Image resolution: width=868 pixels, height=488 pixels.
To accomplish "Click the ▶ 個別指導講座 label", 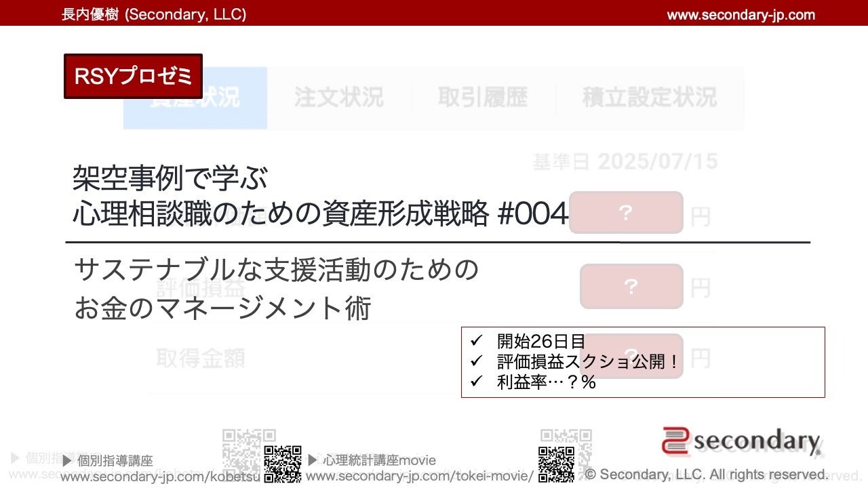I will click(x=107, y=461).
